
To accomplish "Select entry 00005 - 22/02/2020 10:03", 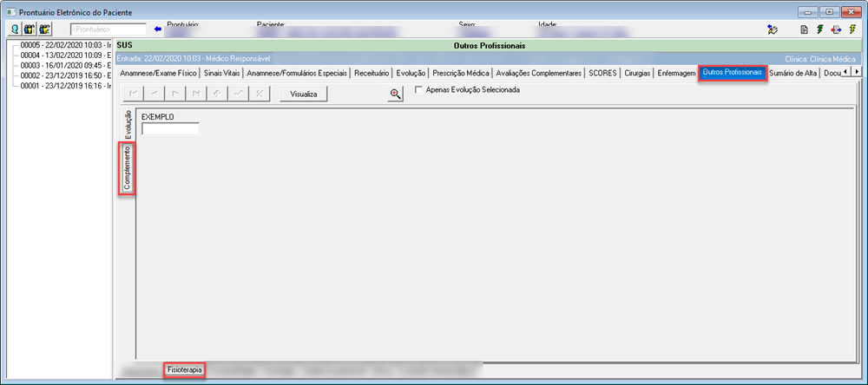I will pyautogui.click(x=66, y=45).
